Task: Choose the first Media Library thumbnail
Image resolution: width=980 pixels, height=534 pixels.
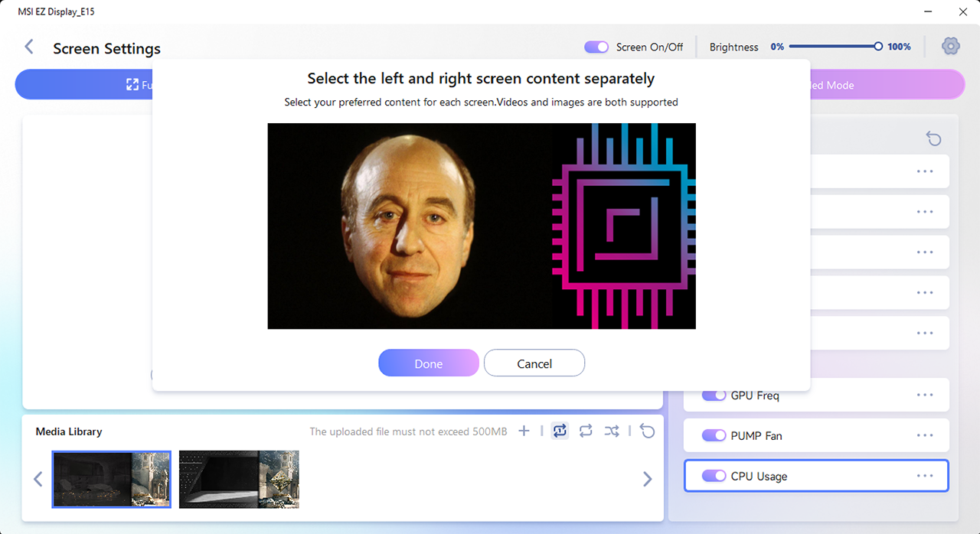Action: pyautogui.click(x=112, y=479)
